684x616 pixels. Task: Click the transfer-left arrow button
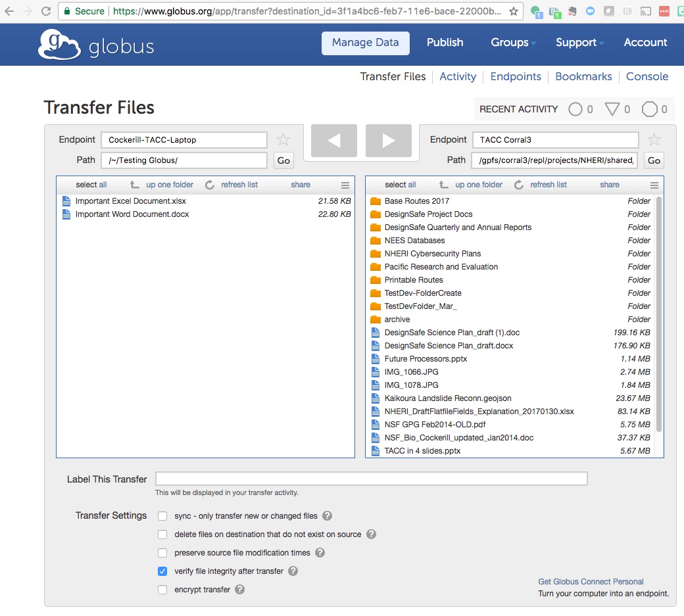point(333,141)
